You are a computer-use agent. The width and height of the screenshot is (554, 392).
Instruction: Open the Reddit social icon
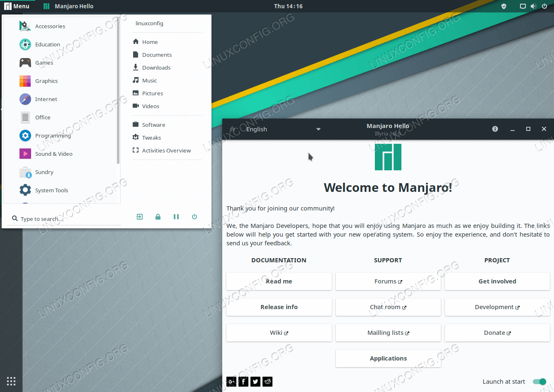pos(267,382)
